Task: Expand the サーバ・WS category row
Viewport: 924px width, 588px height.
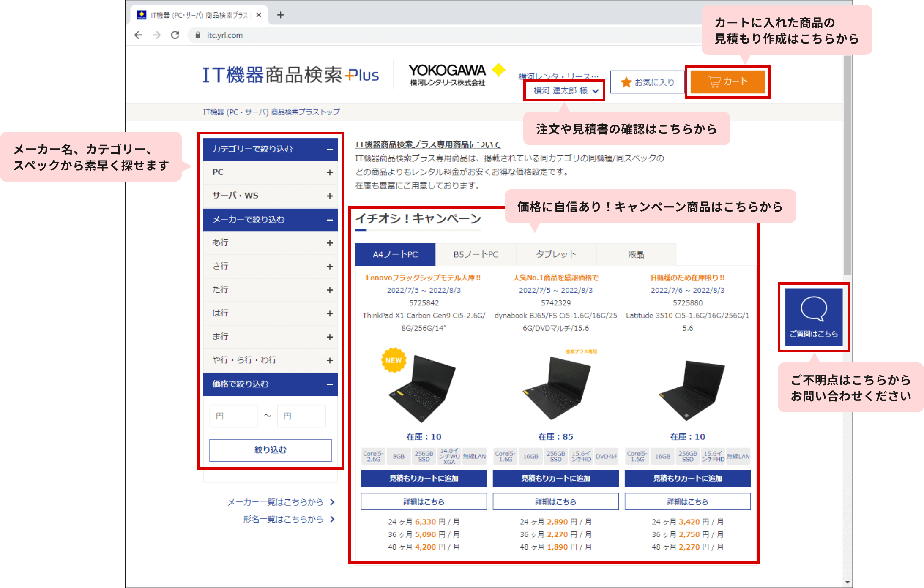Action: [271, 196]
